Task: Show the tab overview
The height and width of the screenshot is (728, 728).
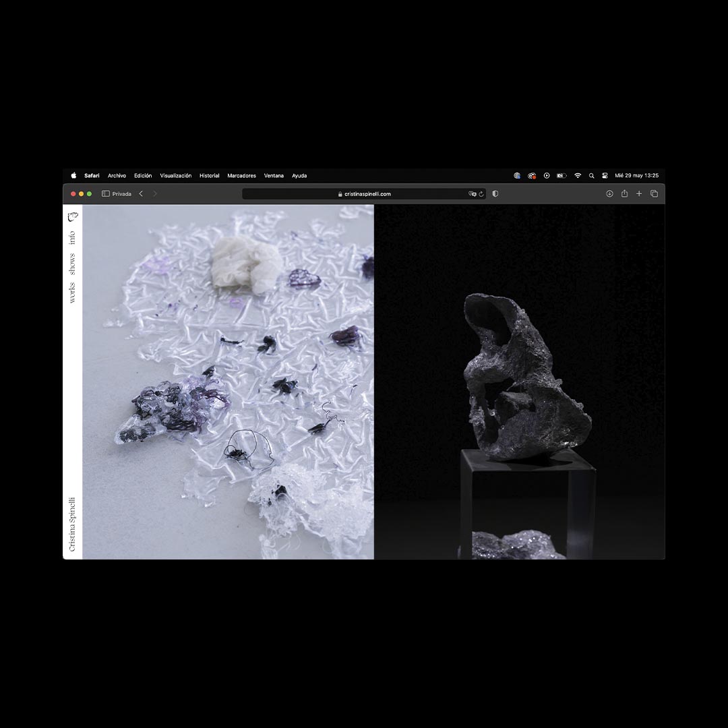Action: (654, 193)
